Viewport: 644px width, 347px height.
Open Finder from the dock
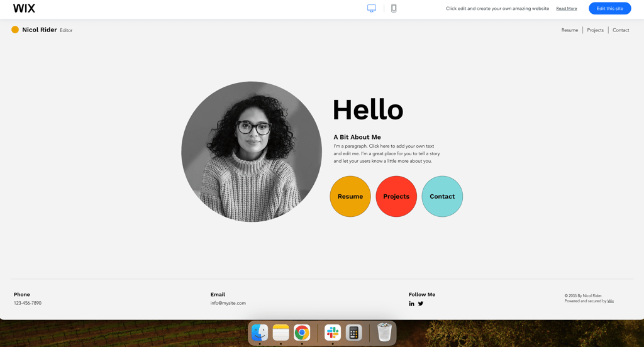260,333
